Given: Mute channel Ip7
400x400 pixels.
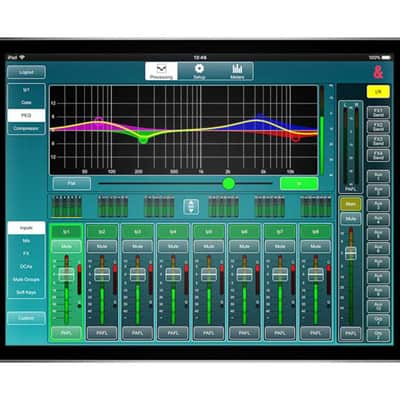Looking at the screenshot, I should tap(280, 246).
